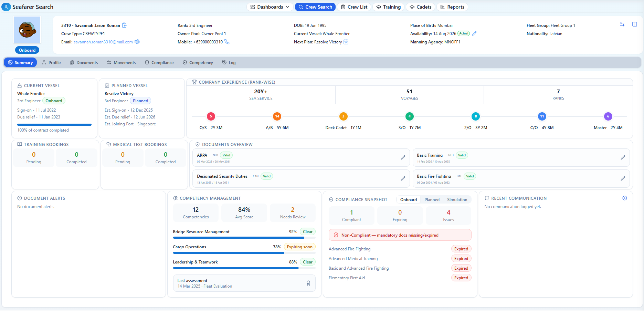This screenshot has height=311, width=644.
Task: Open the calendar icon next to Resolve Victory
Action: point(346,42)
